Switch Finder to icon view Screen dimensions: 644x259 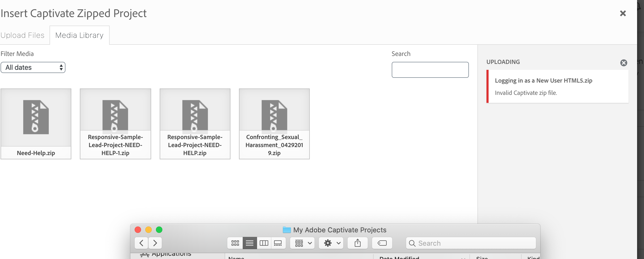[235, 243]
